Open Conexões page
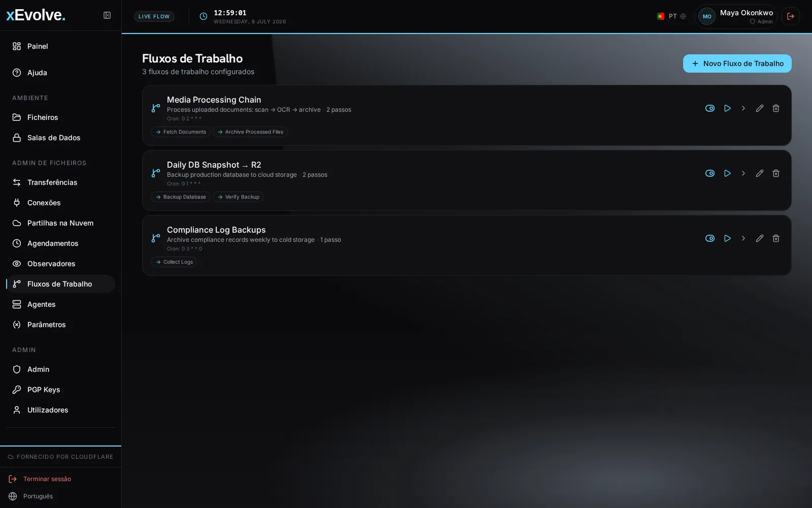 coord(60,203)
